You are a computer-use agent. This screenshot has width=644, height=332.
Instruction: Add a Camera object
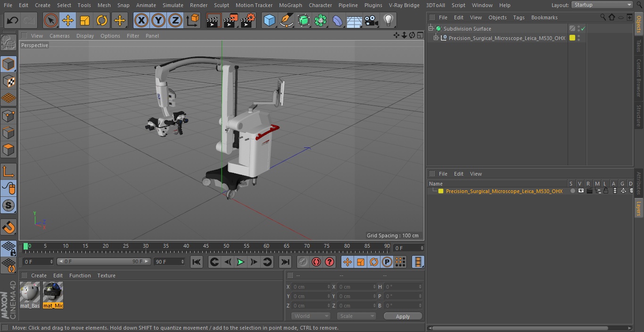tap(371, 20)
